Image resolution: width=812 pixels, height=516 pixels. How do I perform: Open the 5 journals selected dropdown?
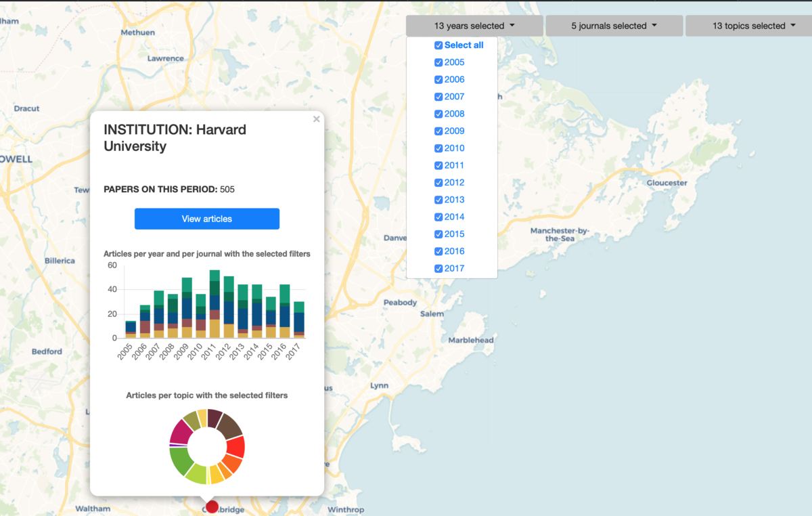[614, 26]
